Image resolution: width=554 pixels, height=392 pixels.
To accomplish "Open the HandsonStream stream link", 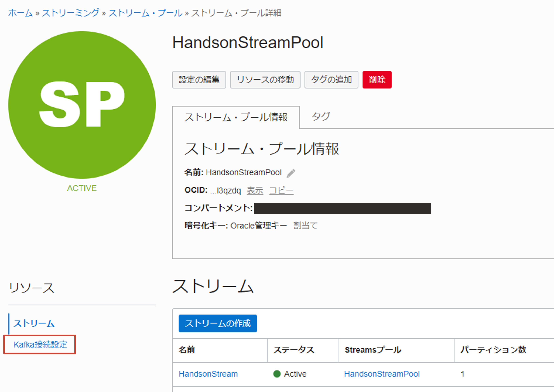I will coord(208,374).
